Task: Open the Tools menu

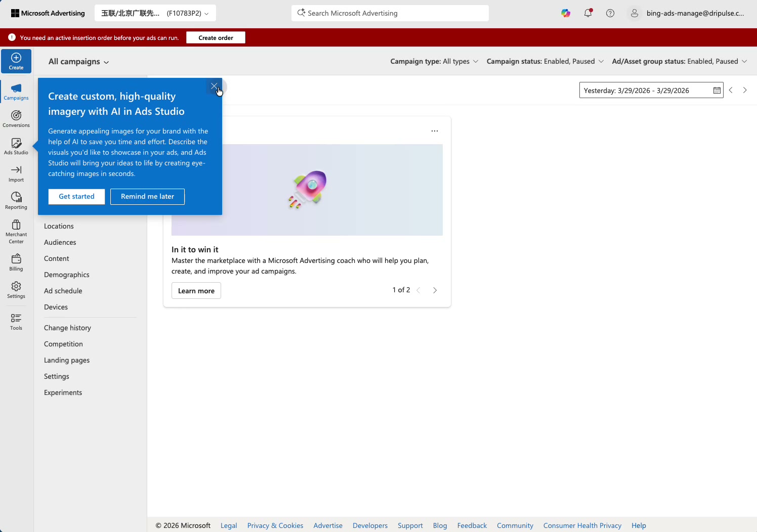Action: click(x=16, y=322)
